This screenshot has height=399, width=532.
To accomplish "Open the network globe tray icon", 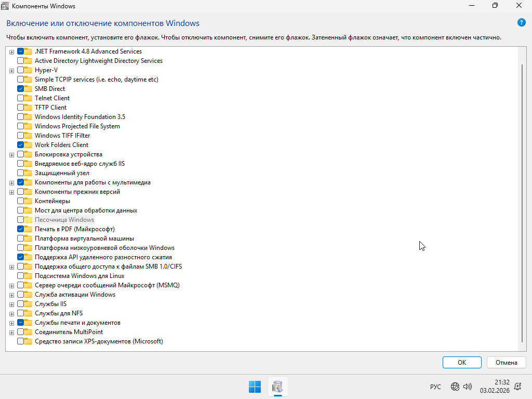I will point(455,387).
